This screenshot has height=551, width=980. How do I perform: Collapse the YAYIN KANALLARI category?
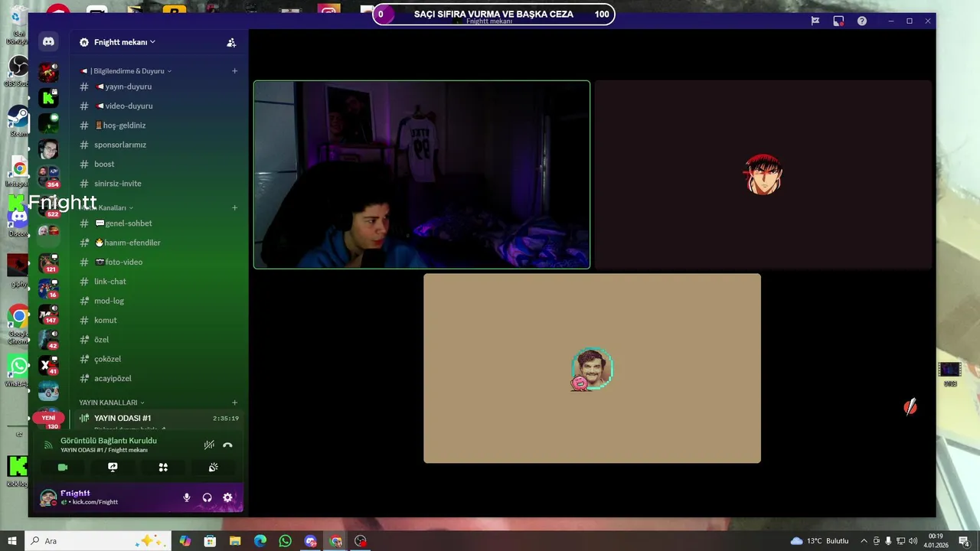[112, 403]
